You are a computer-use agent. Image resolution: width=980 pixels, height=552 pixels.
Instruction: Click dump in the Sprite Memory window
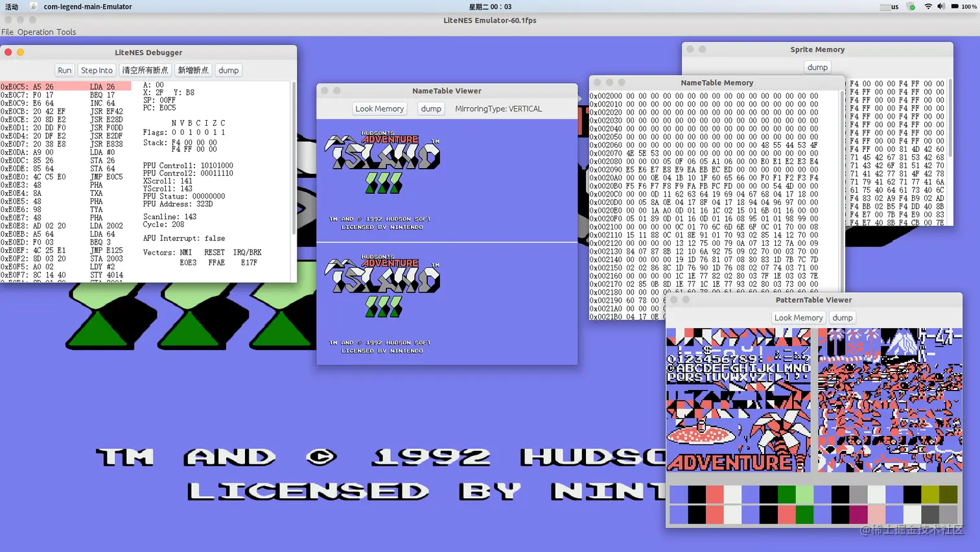coord(817,67)
